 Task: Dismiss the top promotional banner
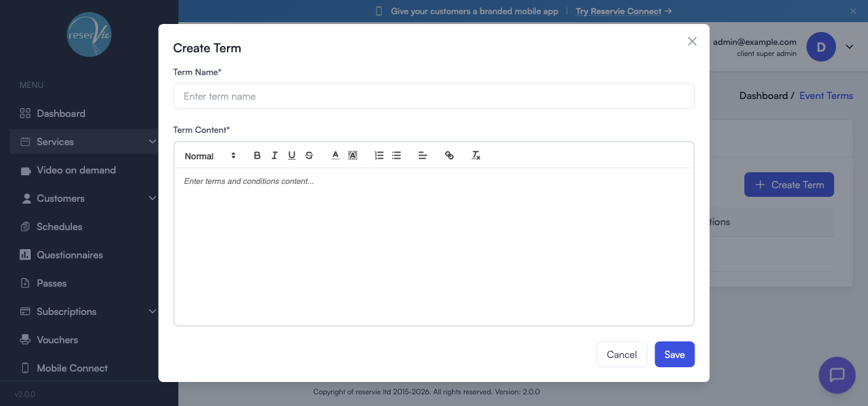coord(853,11)
